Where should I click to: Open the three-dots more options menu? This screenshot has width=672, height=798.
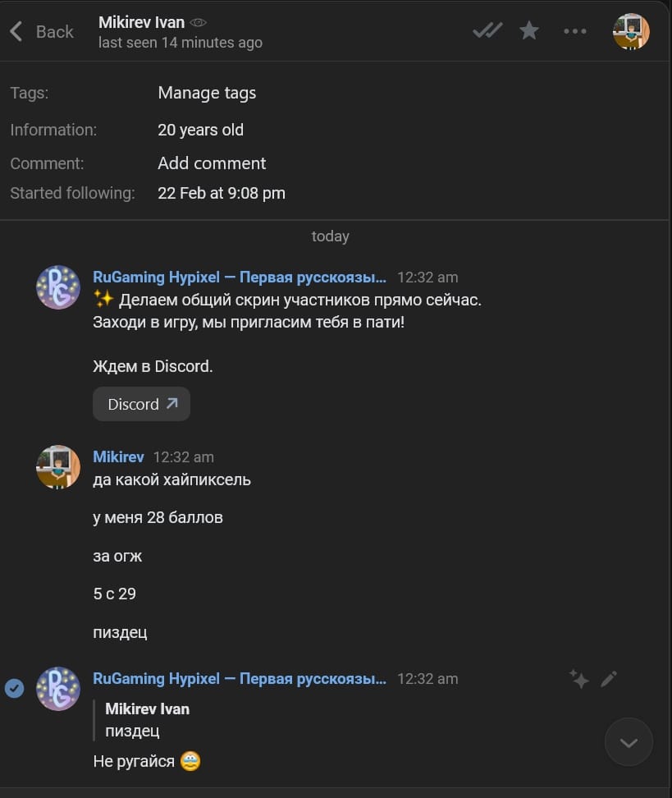[575, 31]
